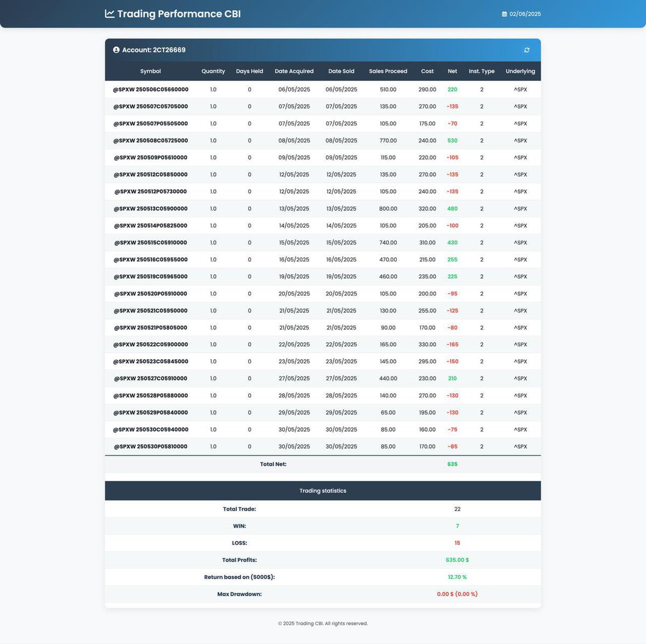The image size is (646, 644).
Task: Click the 02/06/2025 date in header
Action: tap(525, 14)
